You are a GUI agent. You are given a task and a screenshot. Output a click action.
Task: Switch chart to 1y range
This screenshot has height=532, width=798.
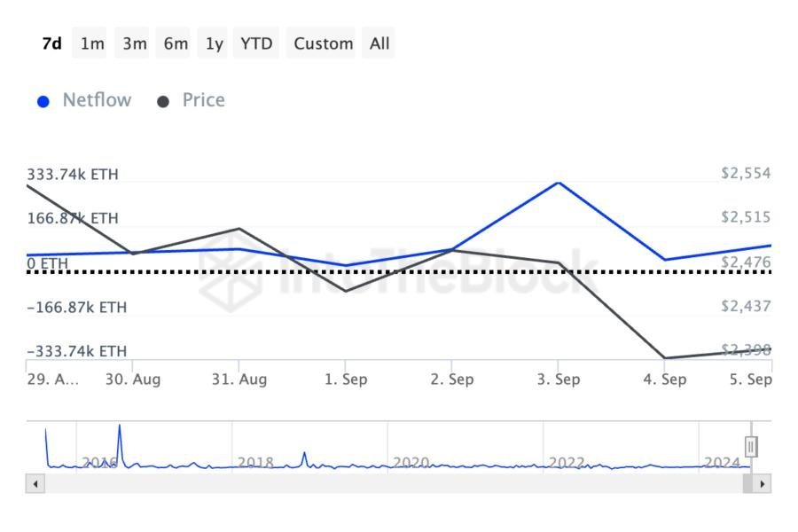(215, 43)
